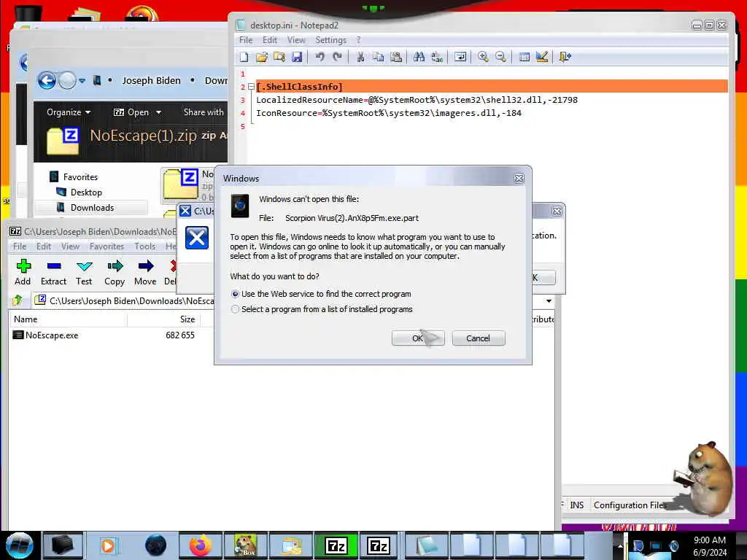The image size is (747, 560).
Task: Select Use the Web service radio option
Action: pos(235,295)
